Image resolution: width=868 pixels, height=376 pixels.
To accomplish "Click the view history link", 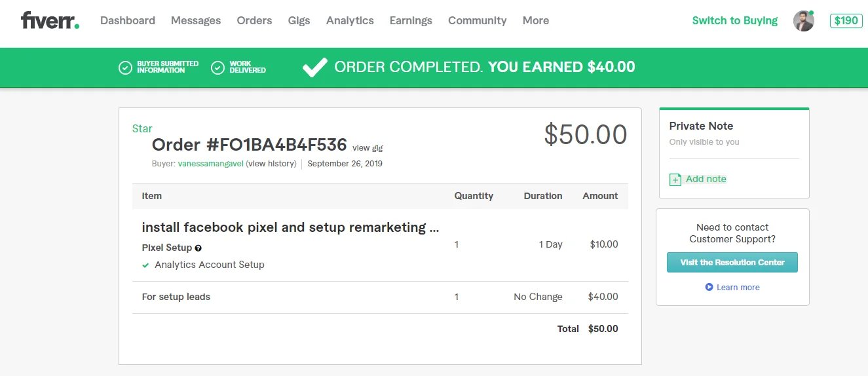I will [273, 164].
